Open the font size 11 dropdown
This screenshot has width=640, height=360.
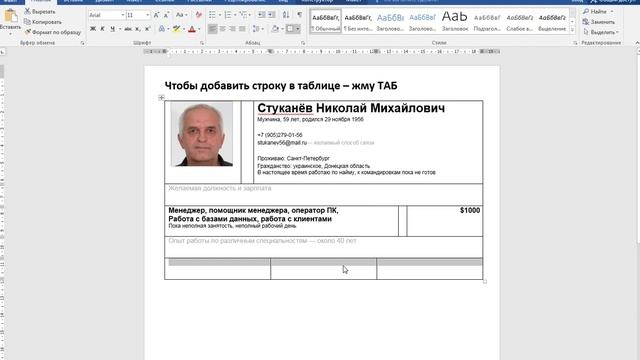(x=147, y=15)
